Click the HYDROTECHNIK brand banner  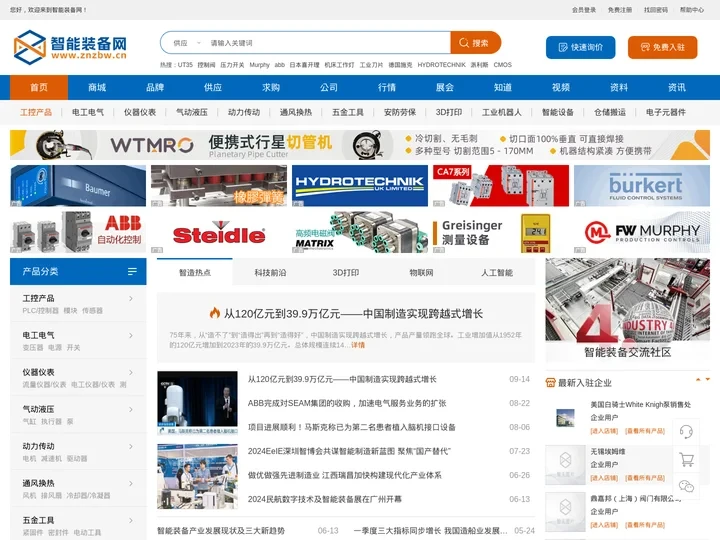pos(360,186)
